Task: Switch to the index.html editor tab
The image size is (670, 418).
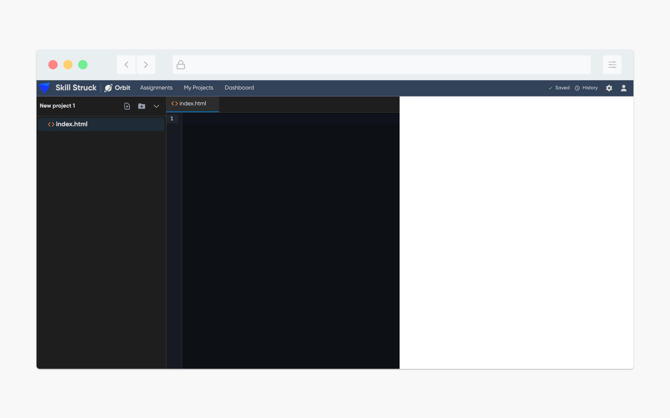Action: [x=193, y=104]
